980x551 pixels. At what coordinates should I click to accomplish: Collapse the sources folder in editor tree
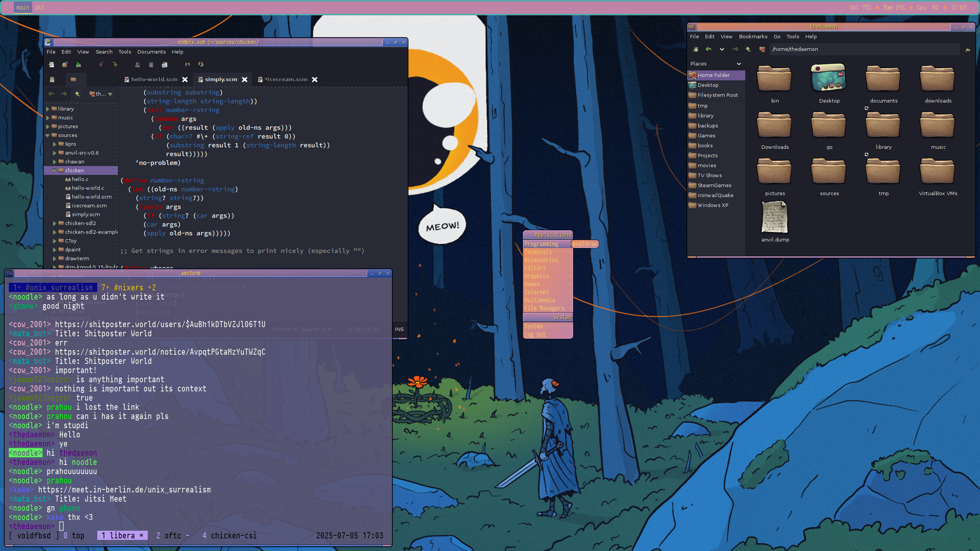click(x=48, y=135)
